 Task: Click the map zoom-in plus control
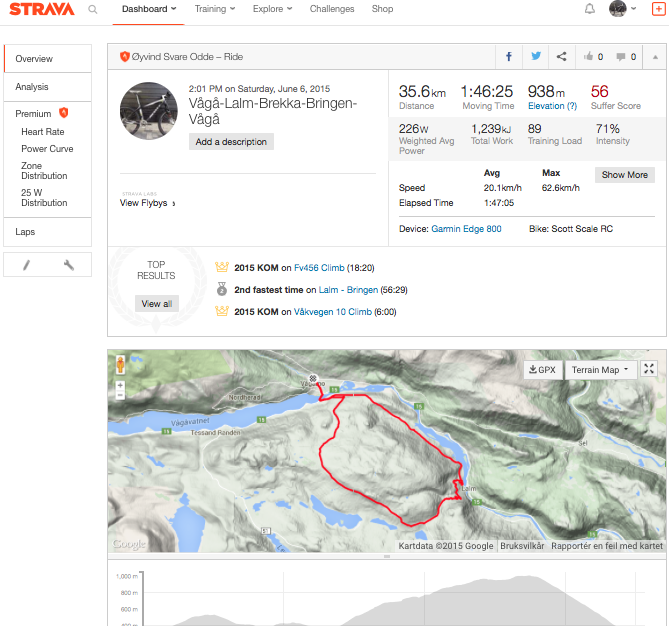tap(121, 385)
